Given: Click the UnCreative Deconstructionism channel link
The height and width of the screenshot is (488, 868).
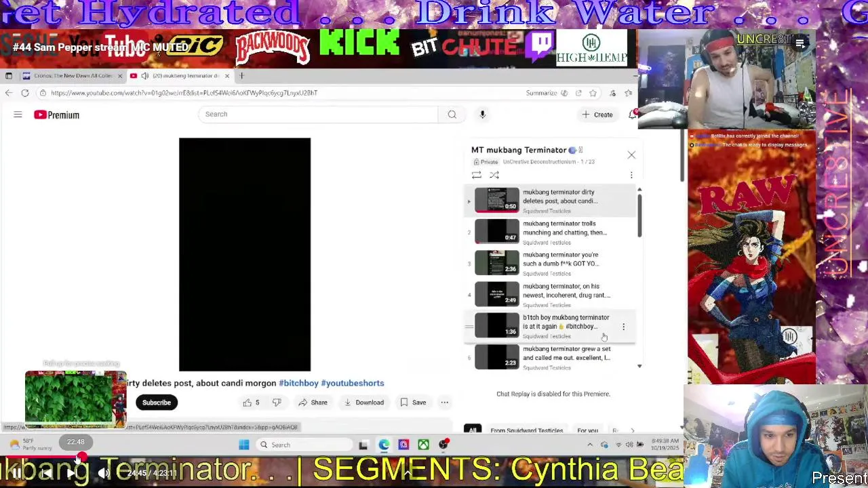Looking at the screenshot, I should tap(539, 162).
